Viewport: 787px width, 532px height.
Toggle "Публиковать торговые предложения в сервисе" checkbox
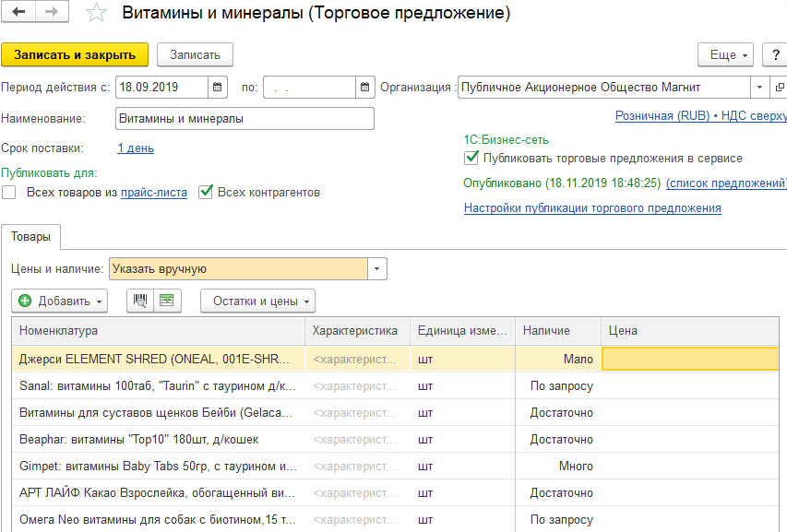pos(471,159)
